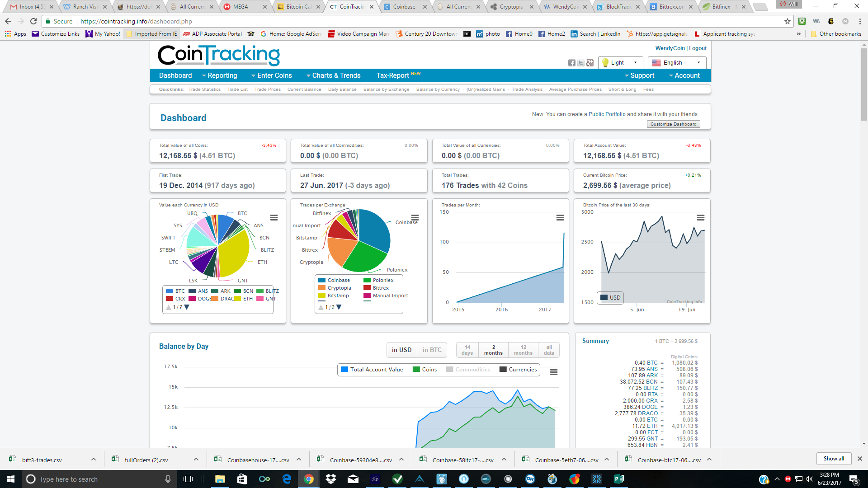Click Balance by Day chart menu icon
This screenshot has width=868, height=488.
(553, 372)
